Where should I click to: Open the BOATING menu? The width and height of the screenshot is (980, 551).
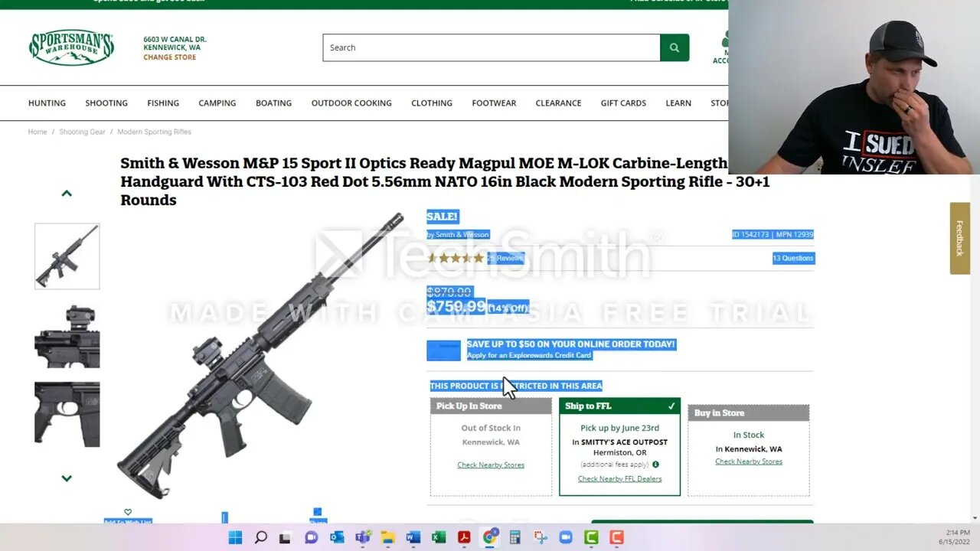pos(273,103)
